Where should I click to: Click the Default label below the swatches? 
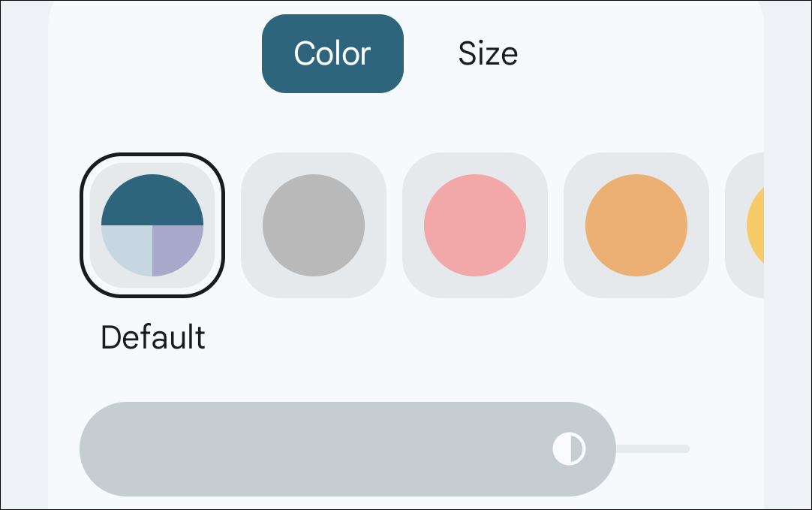(x=153, y=338)
